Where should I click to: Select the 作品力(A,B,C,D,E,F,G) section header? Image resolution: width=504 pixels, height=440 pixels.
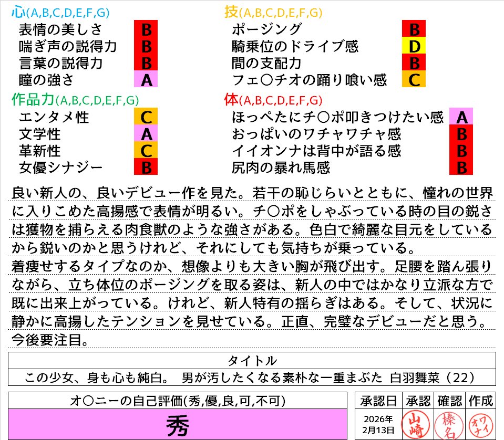[75, 100]
